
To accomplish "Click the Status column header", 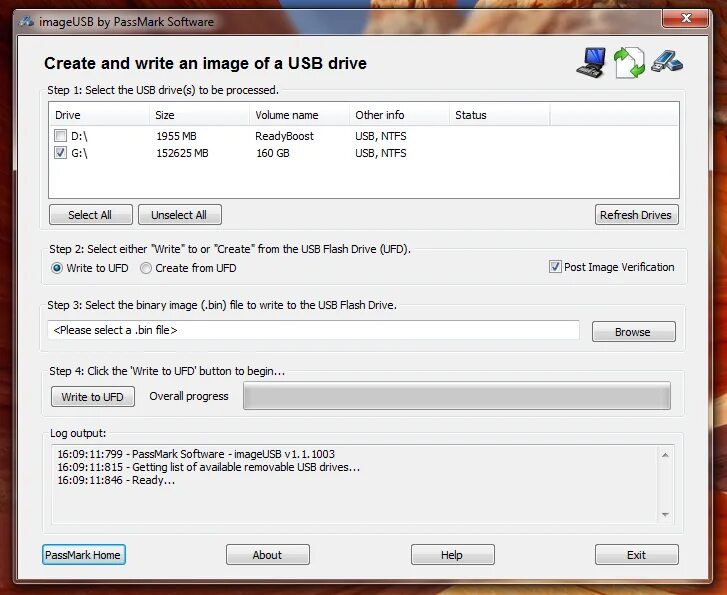I will (499, 115).
